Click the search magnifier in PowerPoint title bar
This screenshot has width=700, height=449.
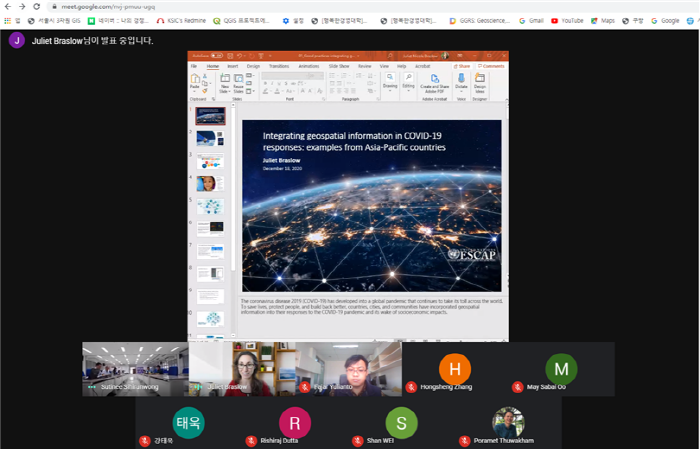click(390, 55)
